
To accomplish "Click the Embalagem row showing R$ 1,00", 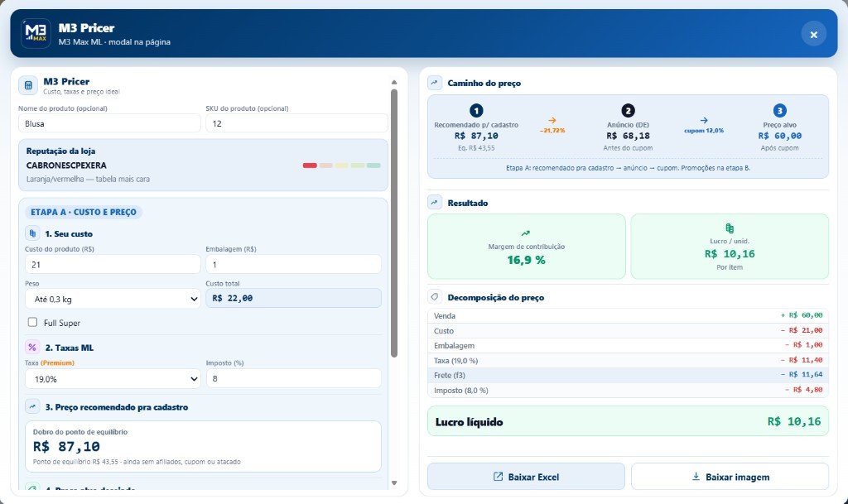I will [628, 345].
